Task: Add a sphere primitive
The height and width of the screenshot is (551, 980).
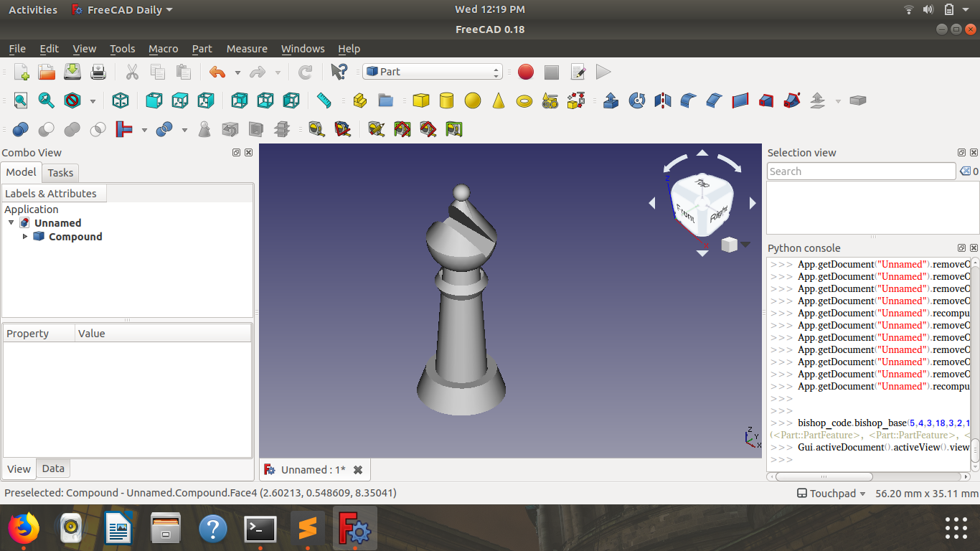Action: coord(473,100)
